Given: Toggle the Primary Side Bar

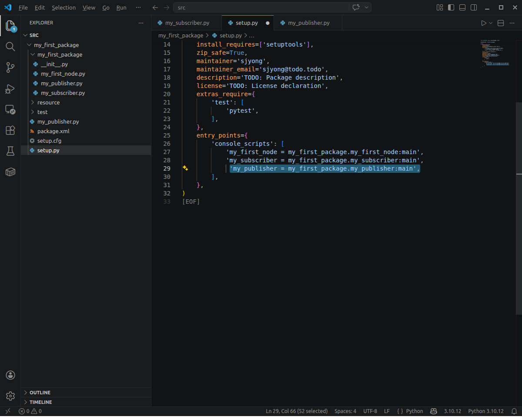Looking at the screenshot, I should point(451,7).
